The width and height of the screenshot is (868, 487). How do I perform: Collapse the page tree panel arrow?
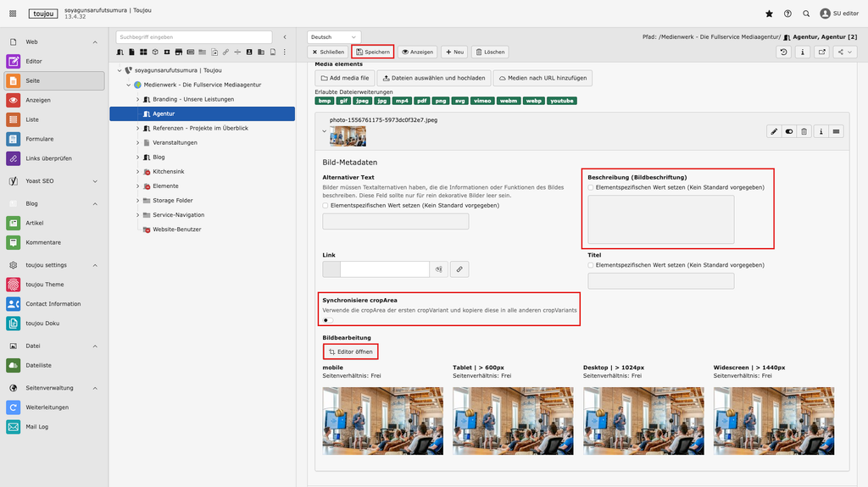[285, 37]
